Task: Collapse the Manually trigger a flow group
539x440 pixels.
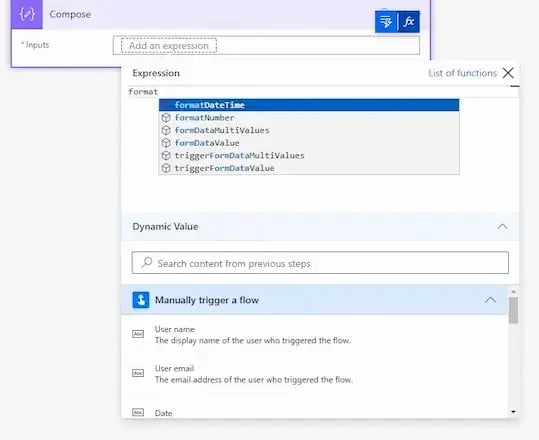Action: pos(491,300)
